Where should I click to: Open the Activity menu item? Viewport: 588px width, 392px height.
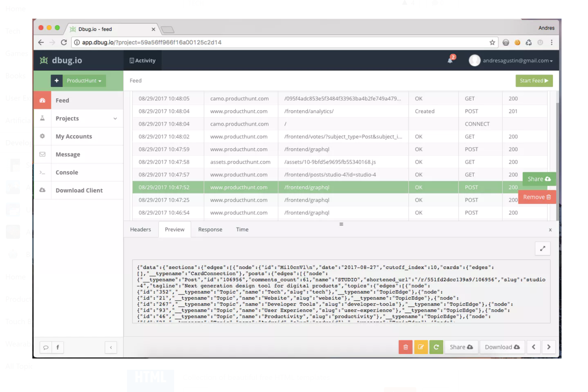[x=142, y=60]
